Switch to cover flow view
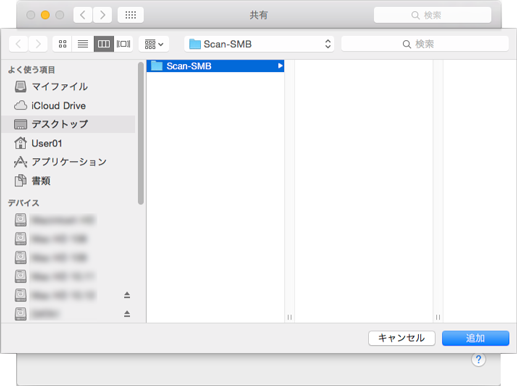 tap(123, 44)
